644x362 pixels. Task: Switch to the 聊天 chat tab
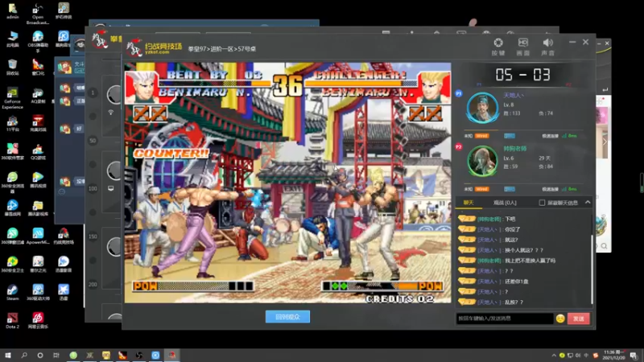(469, 203)
